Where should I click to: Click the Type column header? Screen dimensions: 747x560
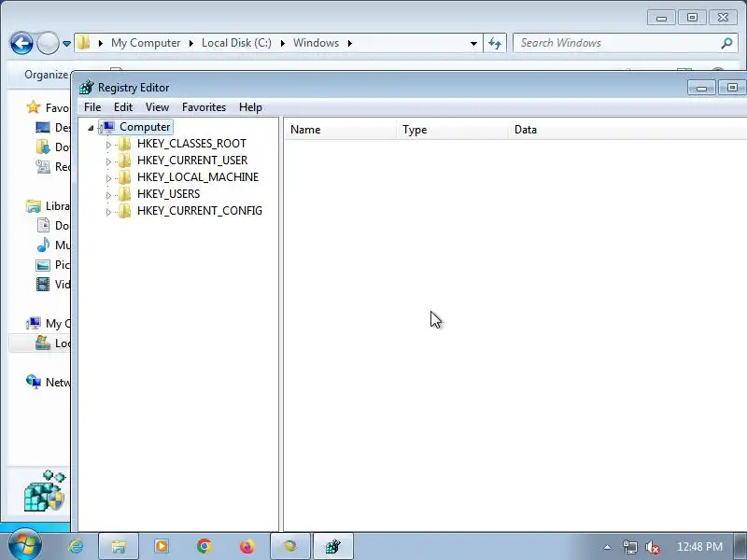tap(452, 130)
